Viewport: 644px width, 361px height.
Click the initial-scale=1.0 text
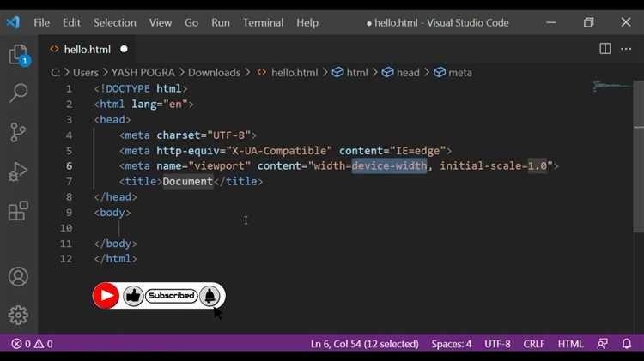point(493,166)
